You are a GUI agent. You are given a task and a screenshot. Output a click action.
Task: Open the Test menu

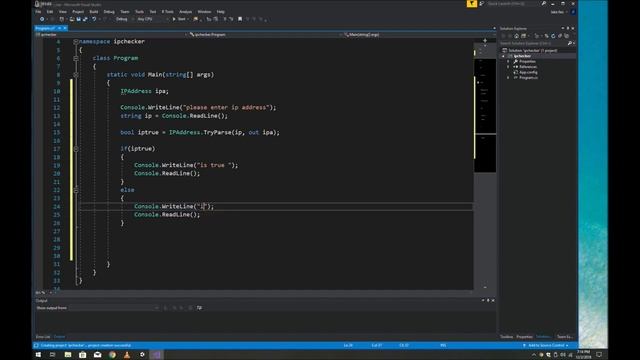pyautogui.click(x=153, y=12)
